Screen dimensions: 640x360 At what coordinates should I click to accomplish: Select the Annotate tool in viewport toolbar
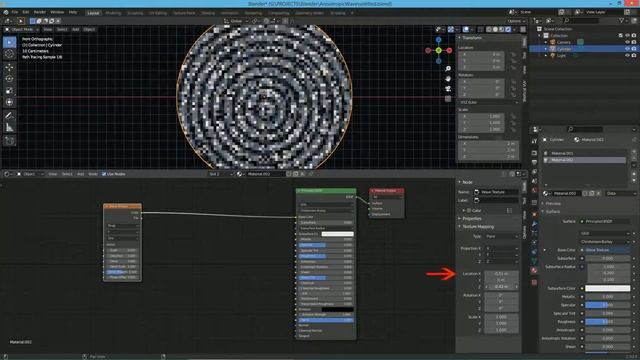tap(9, 116)
